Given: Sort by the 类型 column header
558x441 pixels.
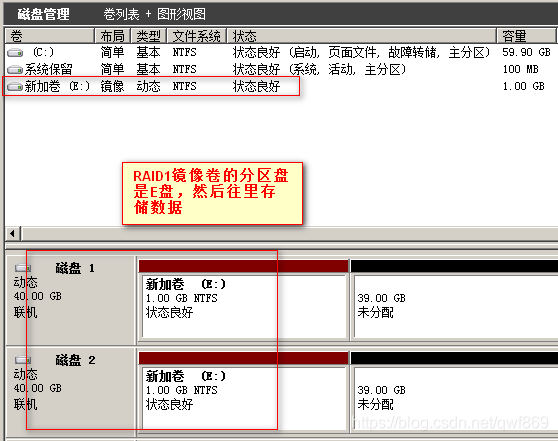Looking at the screenshot, I should 149,36.
